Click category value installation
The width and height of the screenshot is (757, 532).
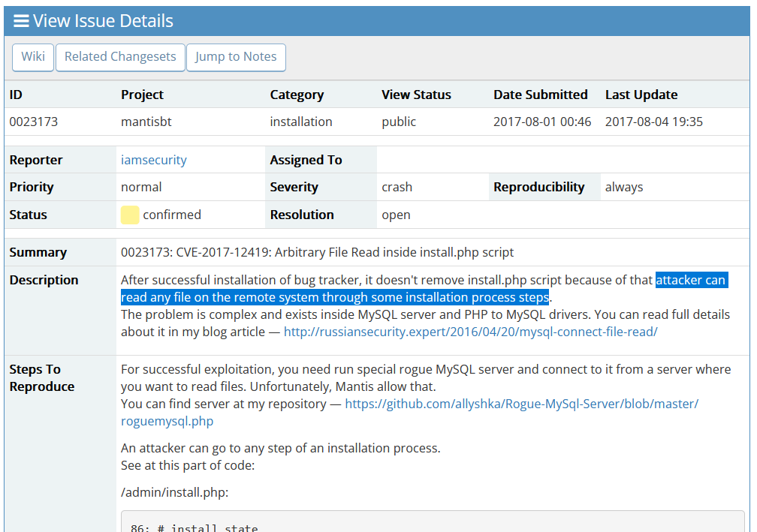coord(300,122)
